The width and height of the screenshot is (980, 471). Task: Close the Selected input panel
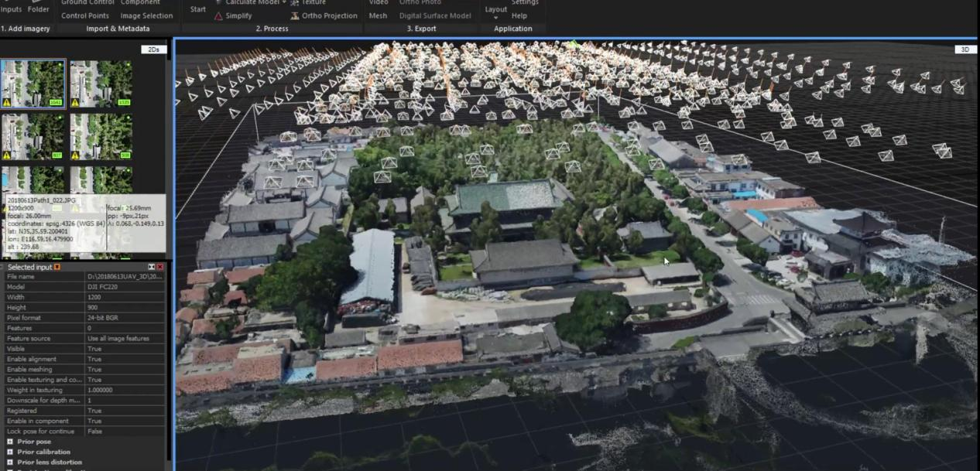[x=160, y=267]
